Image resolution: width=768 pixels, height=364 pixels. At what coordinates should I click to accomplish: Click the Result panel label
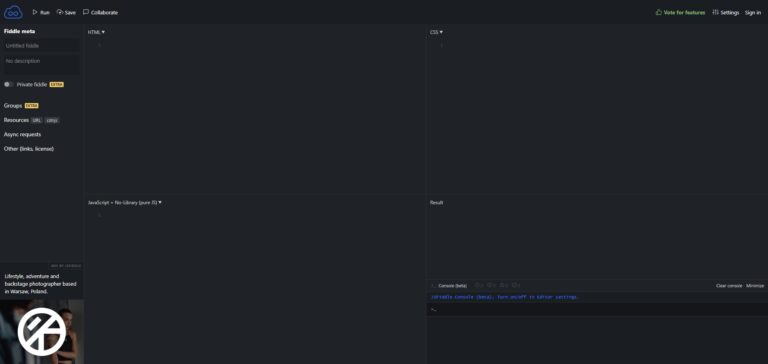[436, 202]
